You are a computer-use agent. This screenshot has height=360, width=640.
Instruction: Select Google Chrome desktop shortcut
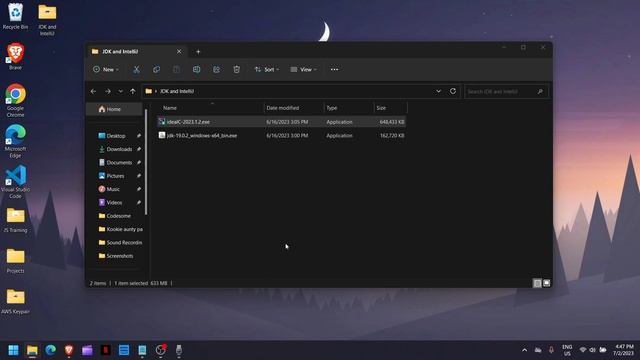tap(16, 100)
